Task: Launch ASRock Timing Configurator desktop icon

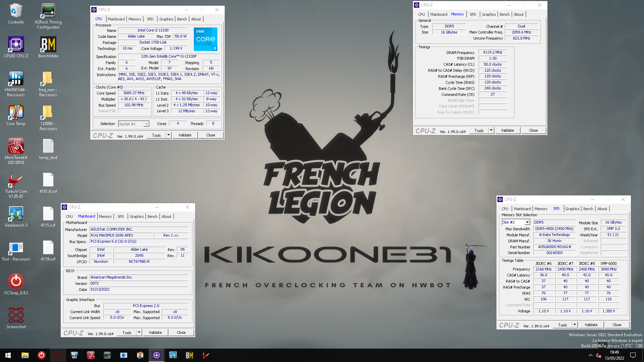Action: pyautogui.click(x=48, y=16)
